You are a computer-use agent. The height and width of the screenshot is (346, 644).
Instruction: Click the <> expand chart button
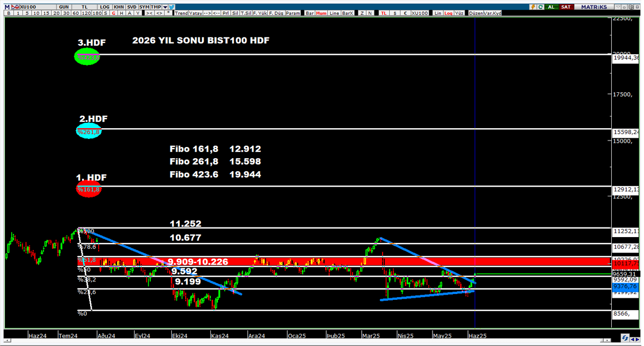[159, 13]
